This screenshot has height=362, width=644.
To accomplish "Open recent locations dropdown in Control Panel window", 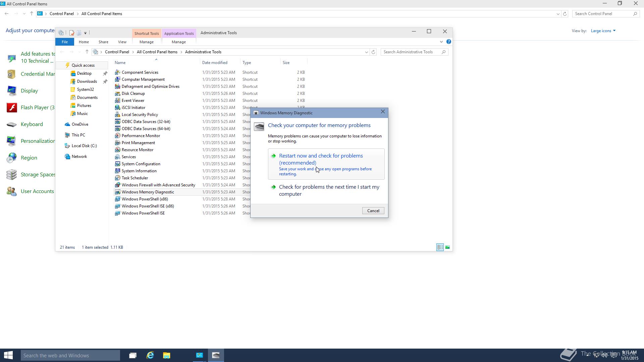I will pos(24,14).
